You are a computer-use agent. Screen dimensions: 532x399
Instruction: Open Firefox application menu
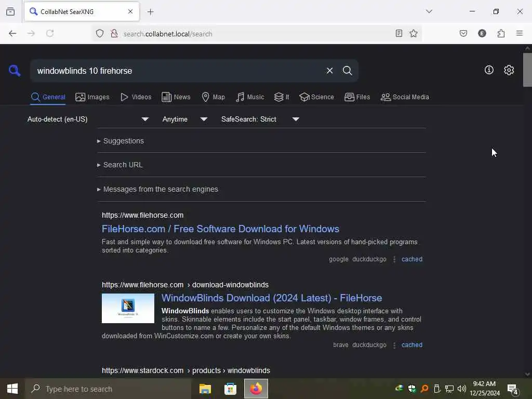520,33
